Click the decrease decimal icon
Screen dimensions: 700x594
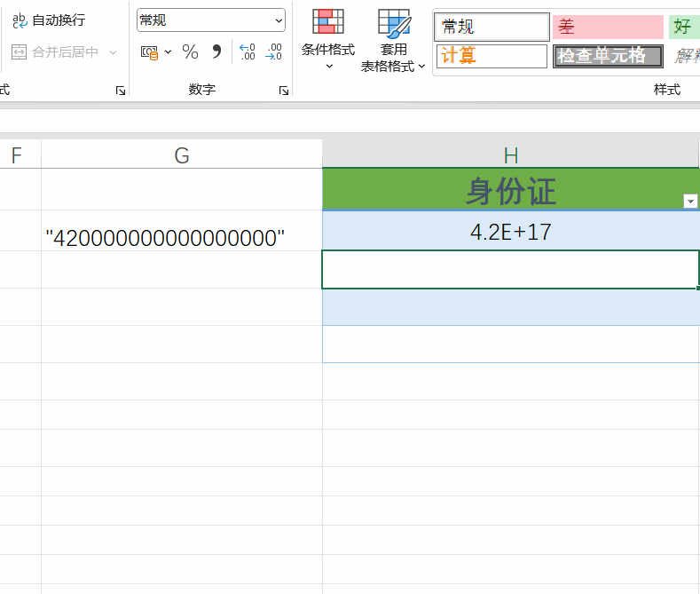pos(273,52)
